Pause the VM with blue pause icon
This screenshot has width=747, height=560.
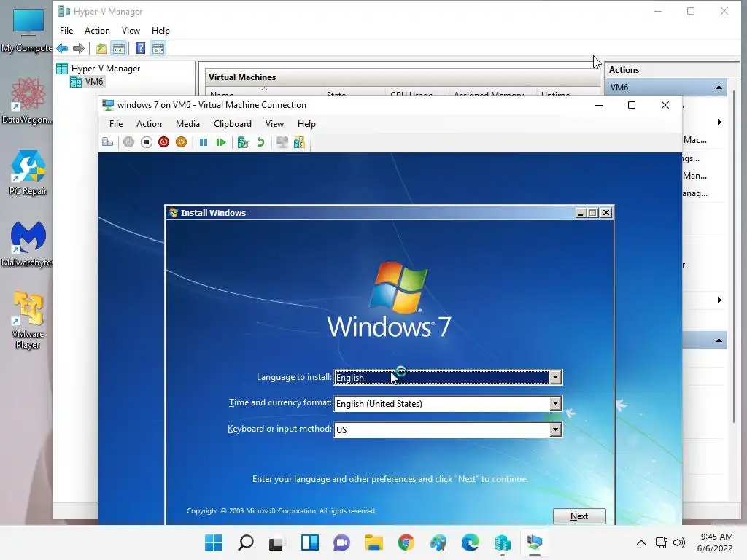[x=204, y=142]
